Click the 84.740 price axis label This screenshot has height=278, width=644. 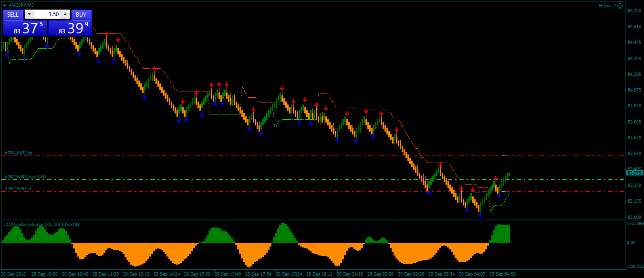(634, 10)
